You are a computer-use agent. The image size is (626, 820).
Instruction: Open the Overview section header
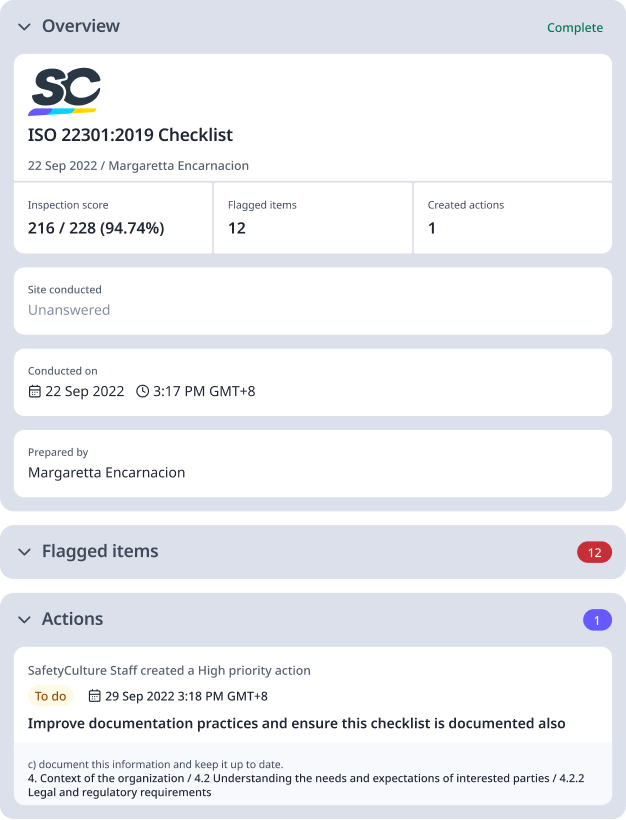point(313,26)
